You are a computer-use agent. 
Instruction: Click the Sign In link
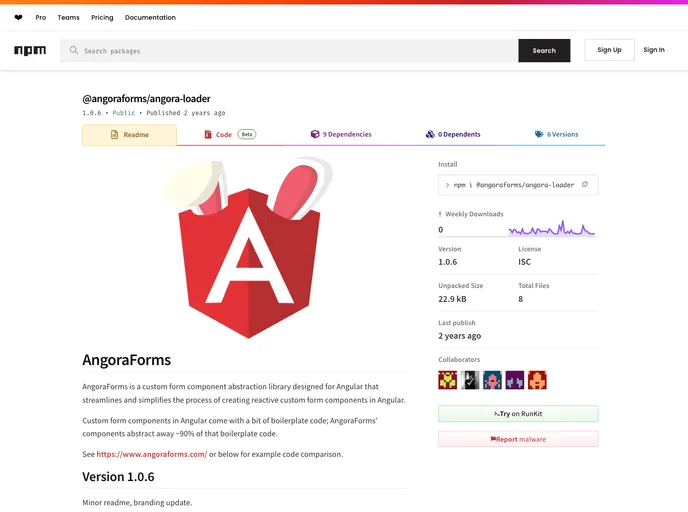(654, 50)
